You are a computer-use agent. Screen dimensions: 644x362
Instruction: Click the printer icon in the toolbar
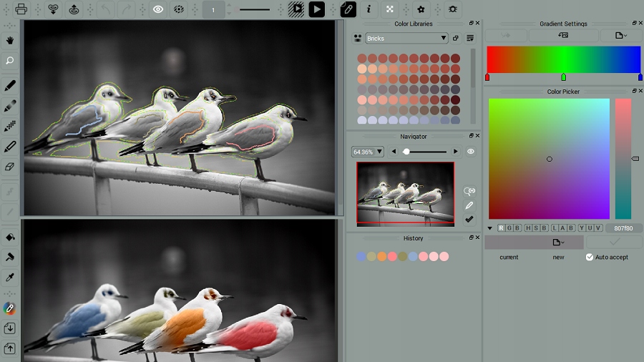point(21,9)
